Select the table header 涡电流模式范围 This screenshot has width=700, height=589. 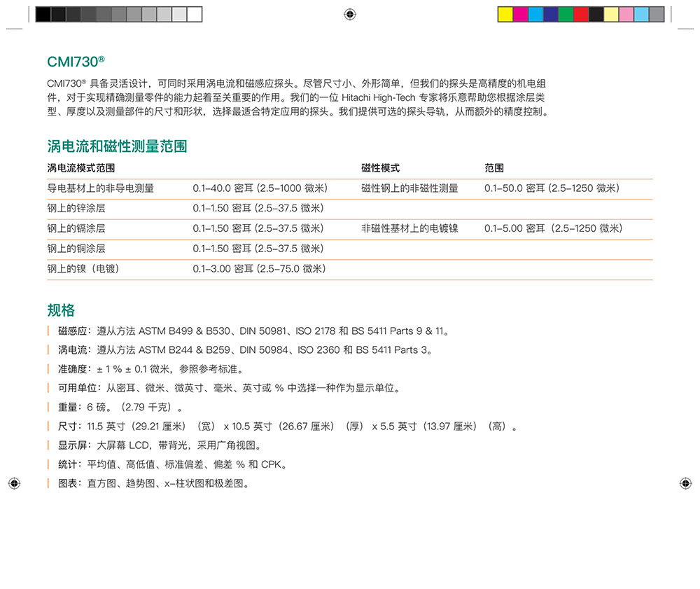(x=80, y=168)
